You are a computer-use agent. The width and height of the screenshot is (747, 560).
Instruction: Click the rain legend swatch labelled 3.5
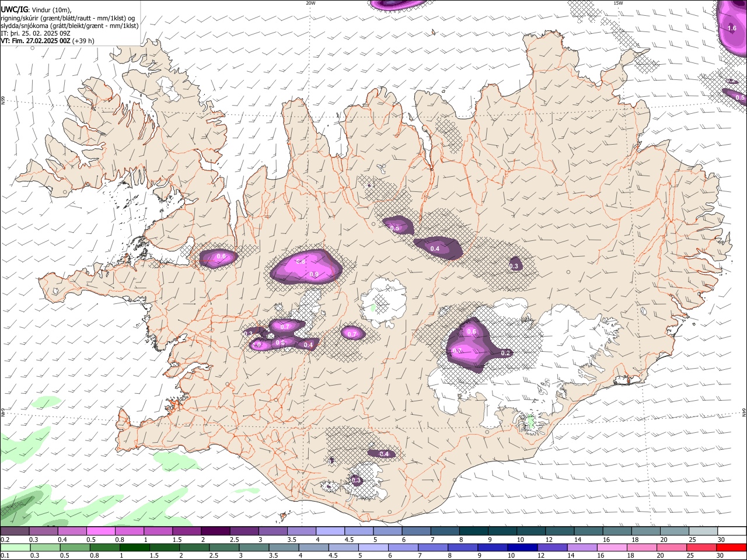click(284, 547)
